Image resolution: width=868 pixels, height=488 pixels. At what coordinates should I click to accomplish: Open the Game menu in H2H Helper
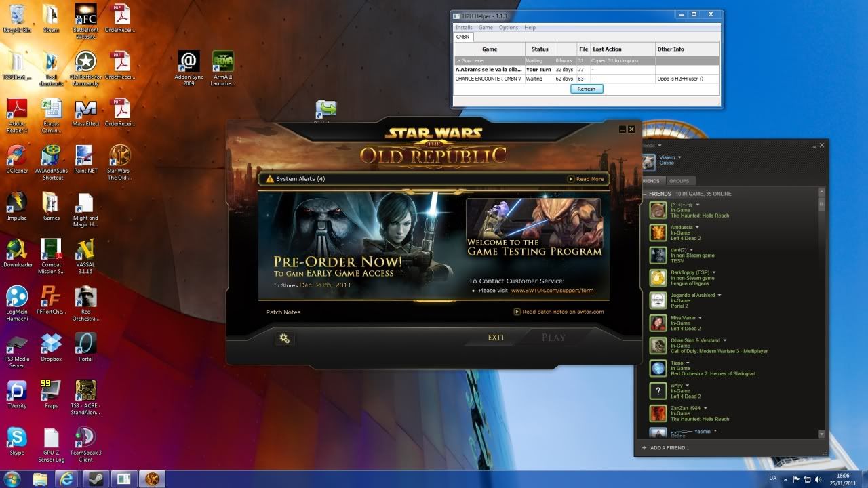pos(486,28)
